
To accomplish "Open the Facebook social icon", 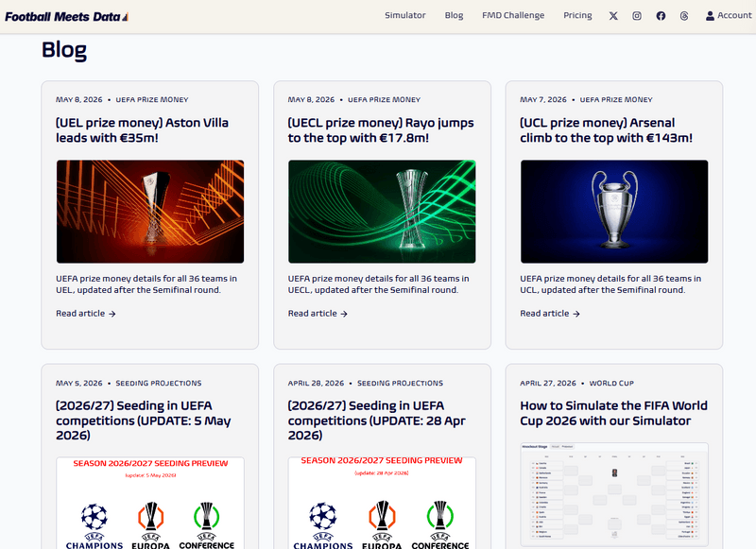I will click(661, 16).
